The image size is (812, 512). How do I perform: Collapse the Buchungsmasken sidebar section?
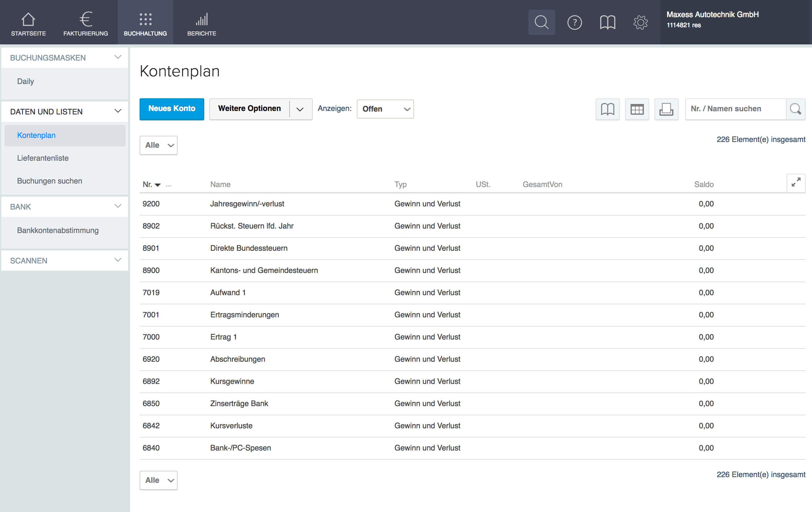[118, 57]
